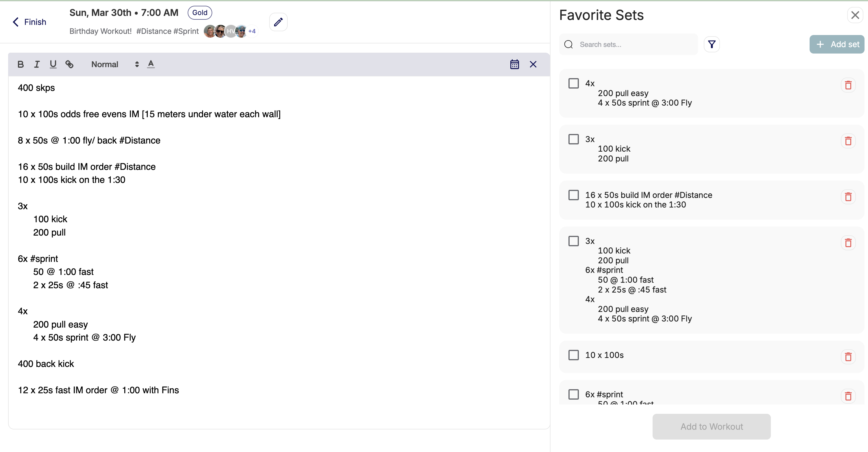This screenshot has height=452, width=868.
Task: Open the filter for favorite sets
Action: pyautogui.click(x=712, y=45)
